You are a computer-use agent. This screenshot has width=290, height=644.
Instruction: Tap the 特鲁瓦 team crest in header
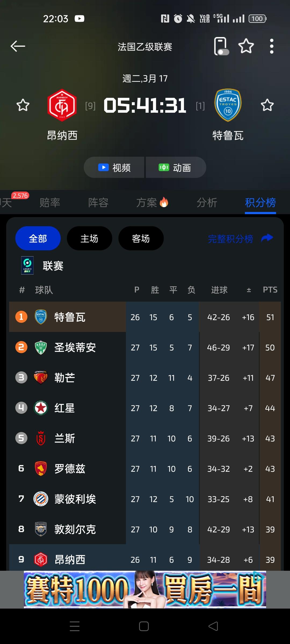[228, 105]
